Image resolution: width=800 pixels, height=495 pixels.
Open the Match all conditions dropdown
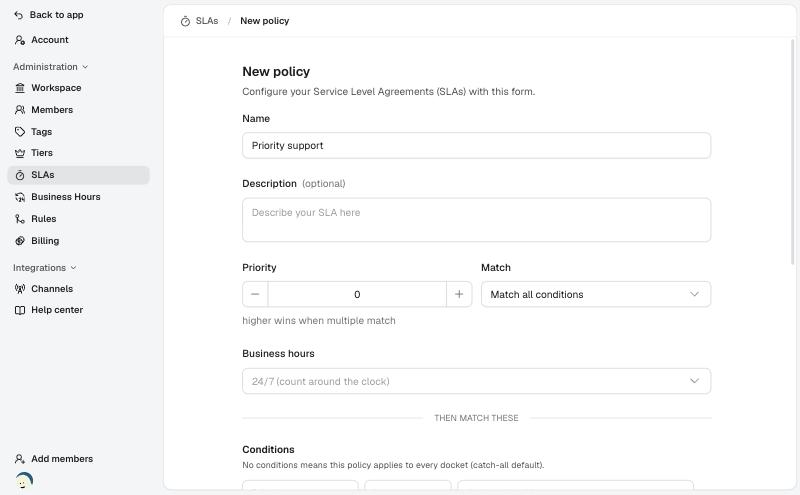(596, 294)
